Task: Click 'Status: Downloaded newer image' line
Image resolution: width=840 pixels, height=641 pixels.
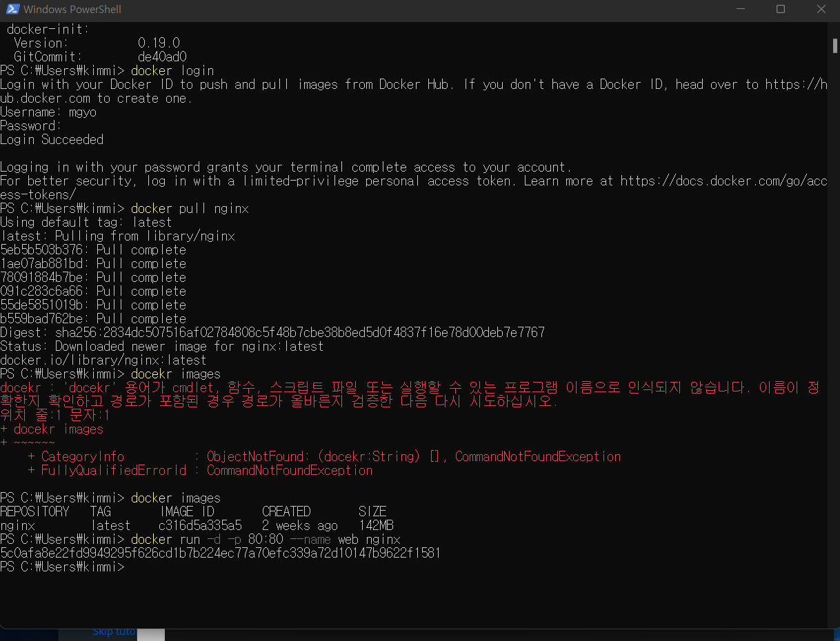Action: pos(162,346)
